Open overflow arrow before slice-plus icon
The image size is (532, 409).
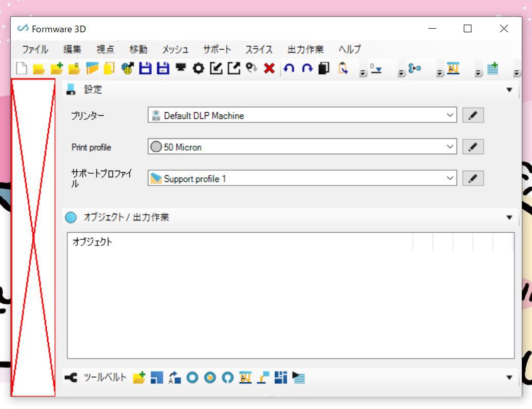click(x=478, y=72)
